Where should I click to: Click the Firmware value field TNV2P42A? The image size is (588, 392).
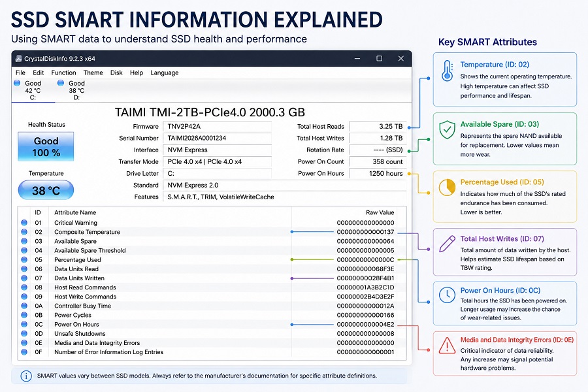click(217, 126)
